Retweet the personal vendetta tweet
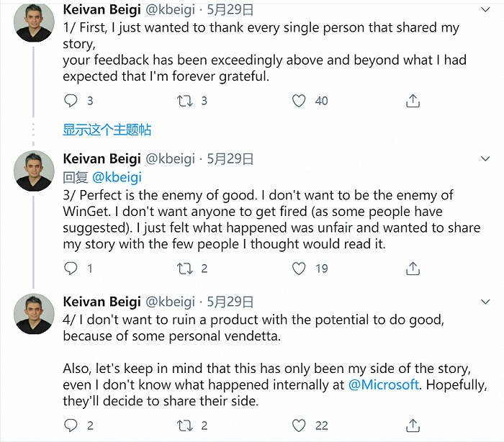The height and width of the screenshot is (442, 504). point(185,425)
